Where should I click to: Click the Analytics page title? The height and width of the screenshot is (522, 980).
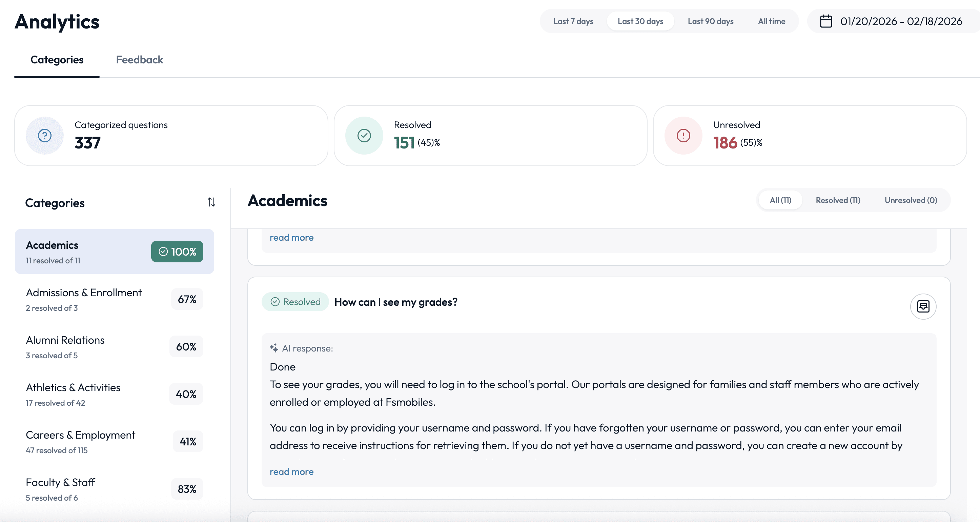[57, 22]
